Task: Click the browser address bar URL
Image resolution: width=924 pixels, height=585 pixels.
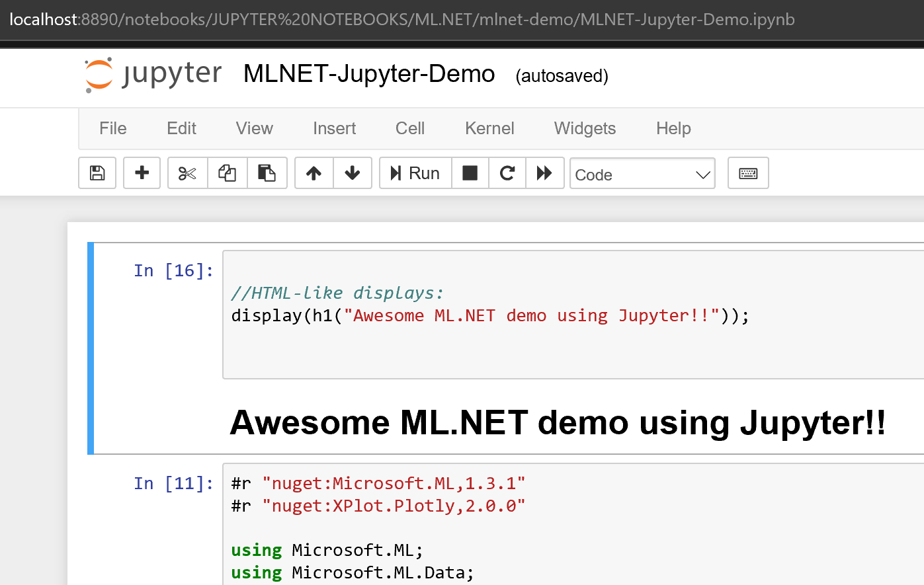Action: (402, 19)
